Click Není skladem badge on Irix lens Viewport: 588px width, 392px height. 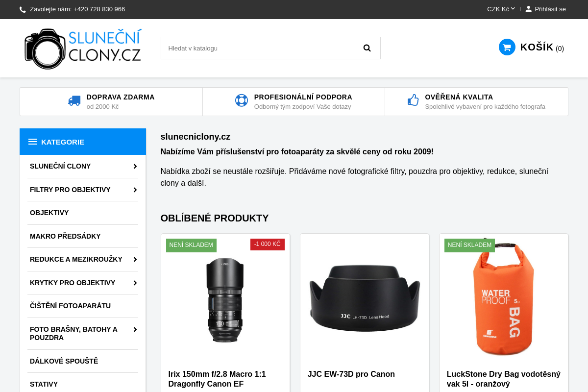point(191,245)
